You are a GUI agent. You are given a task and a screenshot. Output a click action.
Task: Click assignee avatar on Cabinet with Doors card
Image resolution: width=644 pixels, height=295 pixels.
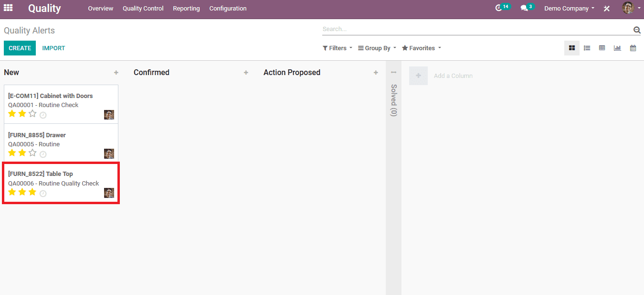[x=109, y=115]
